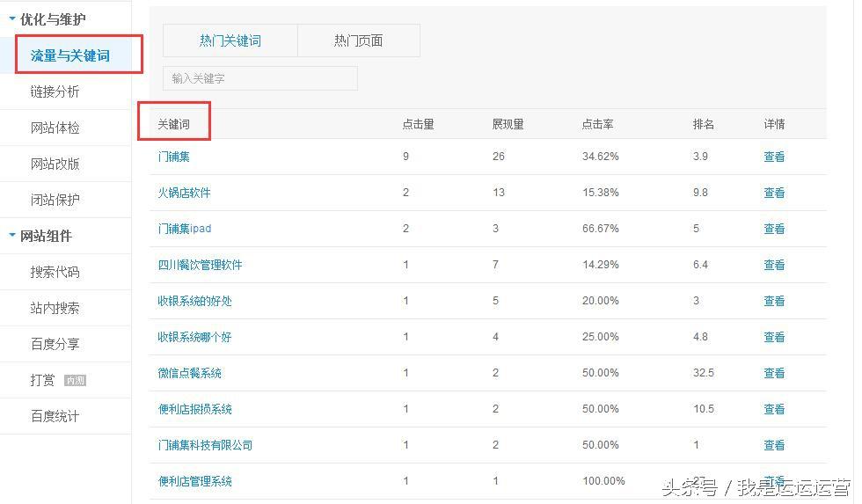Click 查看 for 便利店报损系统 row

pos(774,410)
